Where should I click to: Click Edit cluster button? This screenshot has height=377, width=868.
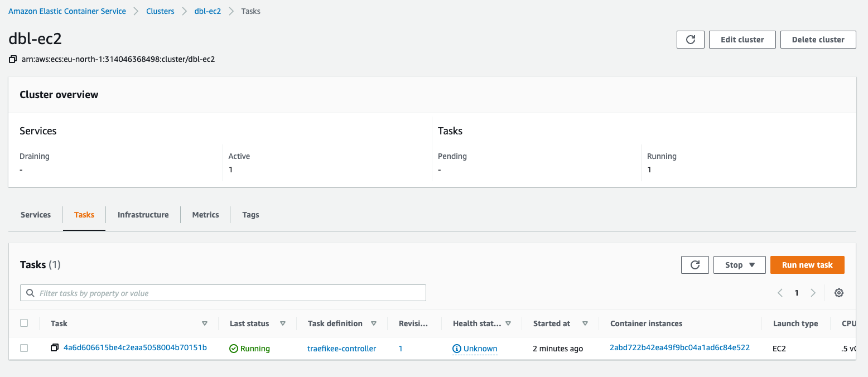[x=742, y=40]
